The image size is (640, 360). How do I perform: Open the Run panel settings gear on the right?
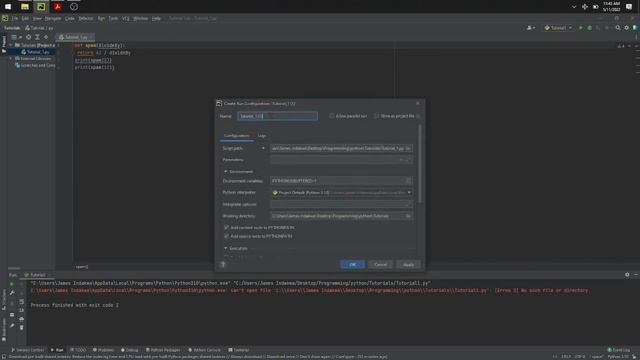(x=627, y=275)
